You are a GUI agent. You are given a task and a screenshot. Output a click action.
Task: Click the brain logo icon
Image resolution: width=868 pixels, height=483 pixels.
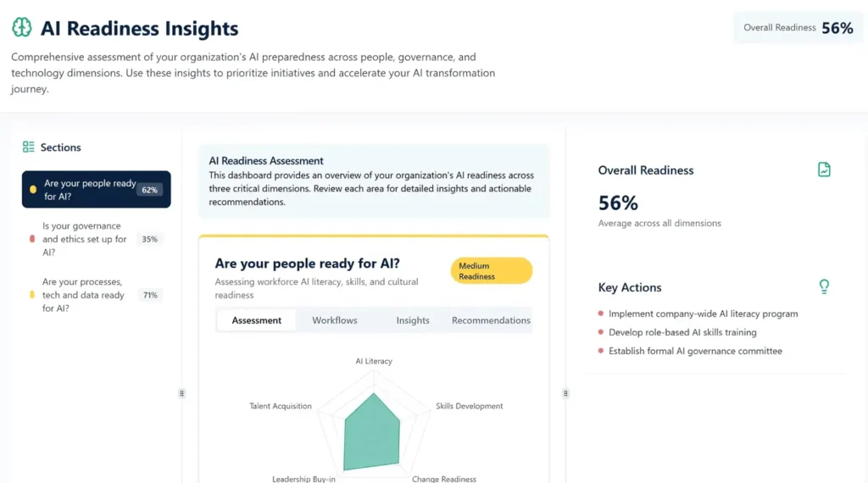[x=21, y=28]
